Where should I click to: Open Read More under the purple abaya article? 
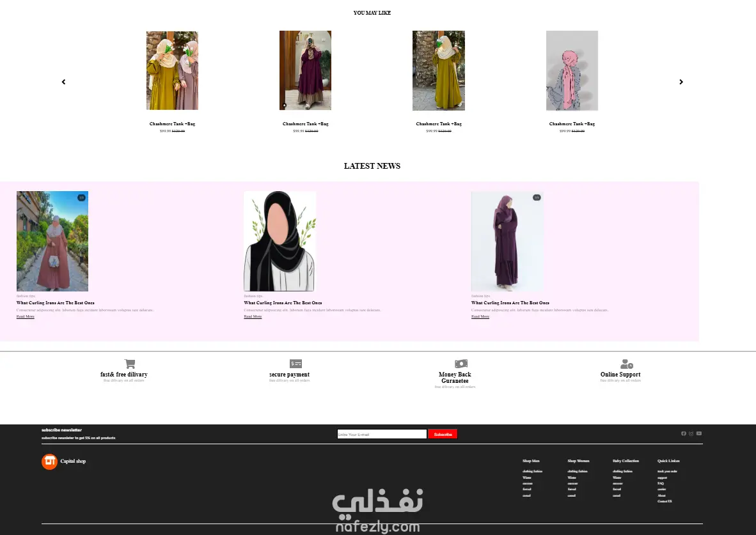pos(480,316)
